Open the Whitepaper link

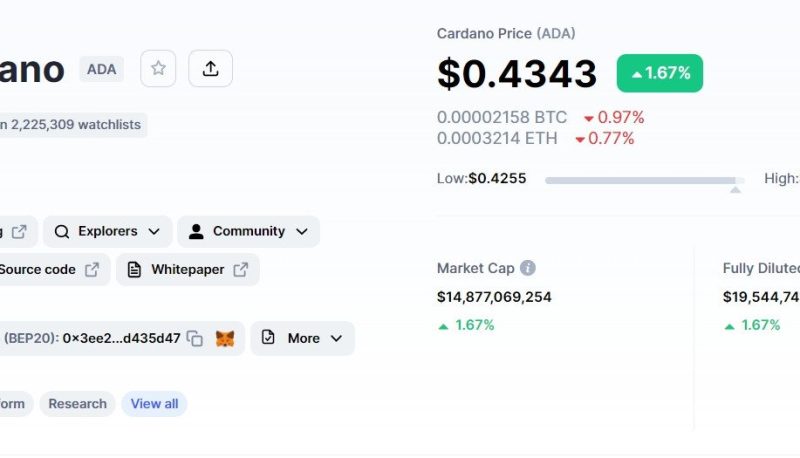click(188, 269)
